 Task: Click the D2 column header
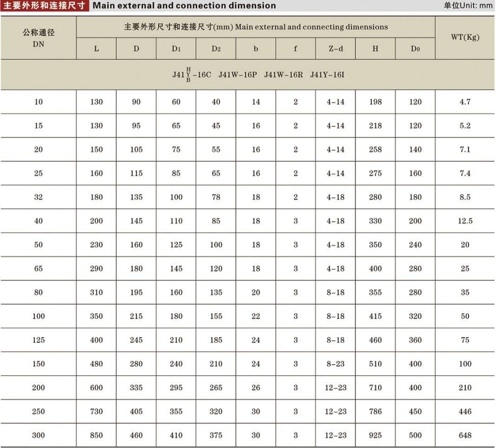tap(215, 48)
